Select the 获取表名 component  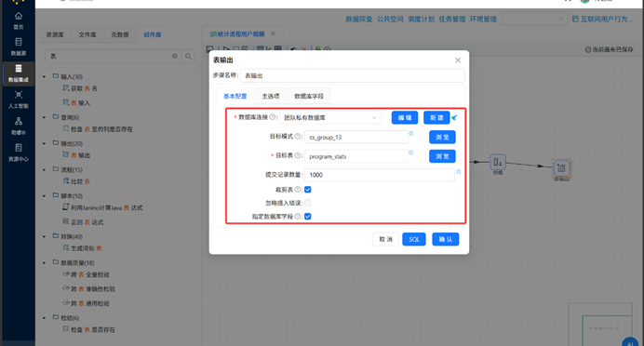click(80, 88)
